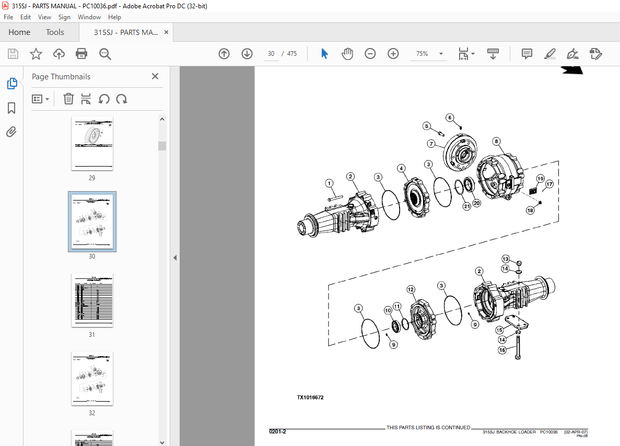620x446 pixels.
Task: Switch to the Home tab
Action: point(19,32)
